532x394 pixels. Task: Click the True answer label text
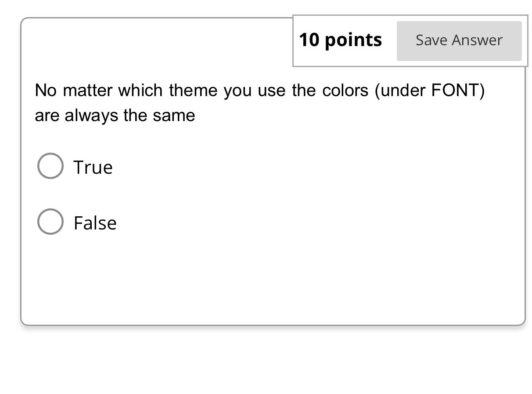tap(93, 167)
